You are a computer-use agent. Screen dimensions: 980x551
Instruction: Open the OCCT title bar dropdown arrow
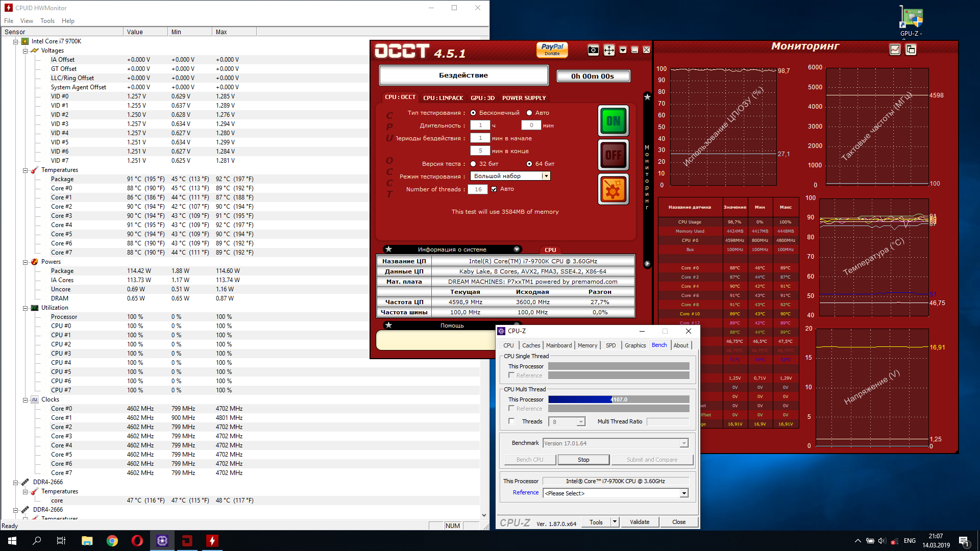coord(623,50)
